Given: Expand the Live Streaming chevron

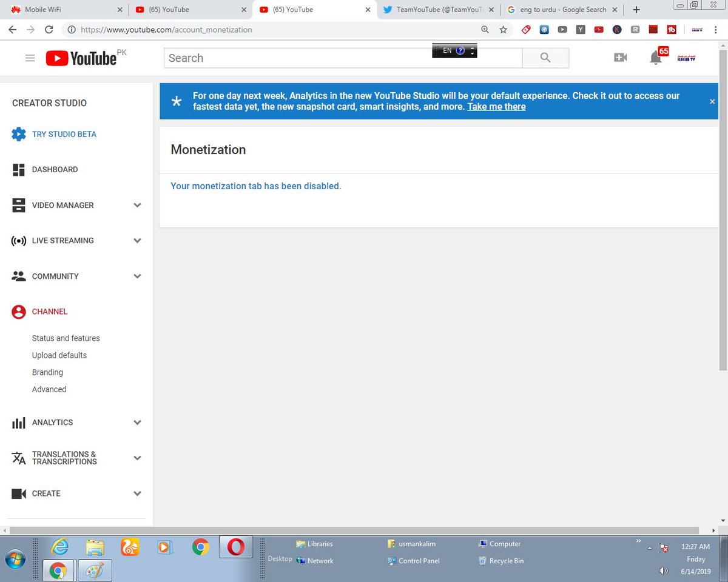Looking at the screenshot, I should click(x=137, y=241).
